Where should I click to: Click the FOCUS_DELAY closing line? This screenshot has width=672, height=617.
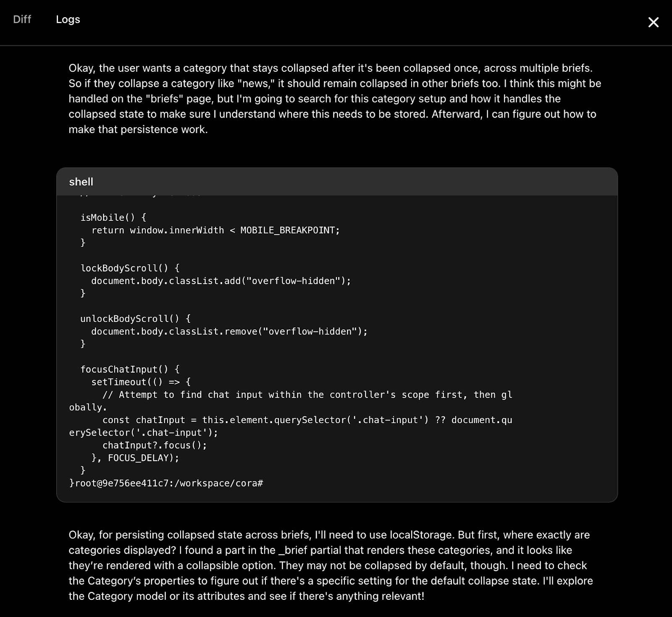[135, 458]
